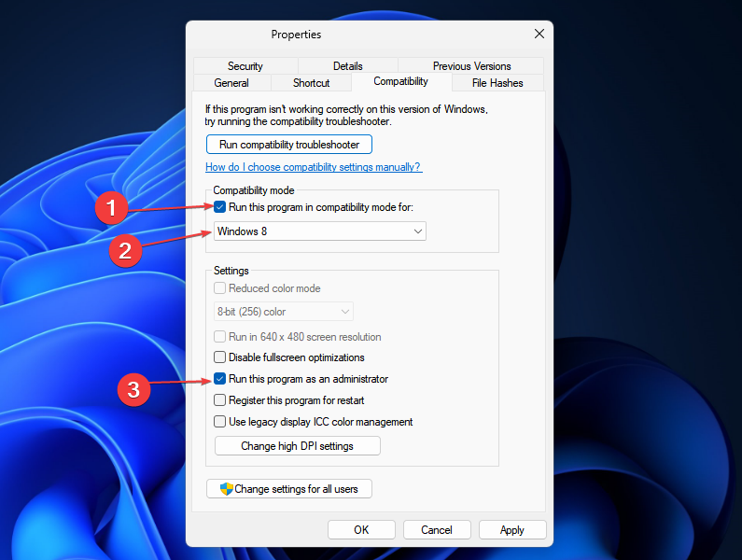Toggle Run this program as an administrator
This screenshot has width=742, height=560.
(x=220, y=379)
